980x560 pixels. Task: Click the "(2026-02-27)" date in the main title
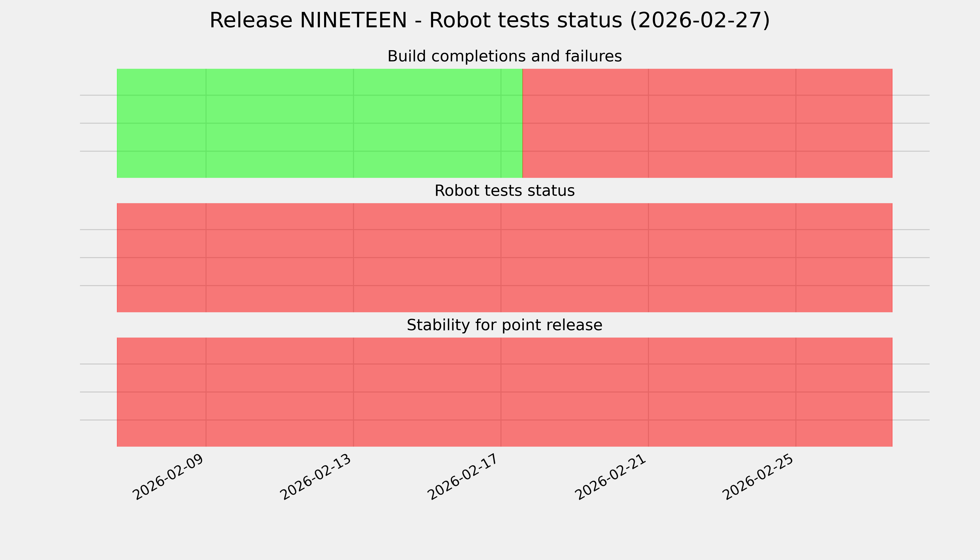pyautogui.click(x=700, y=20)
